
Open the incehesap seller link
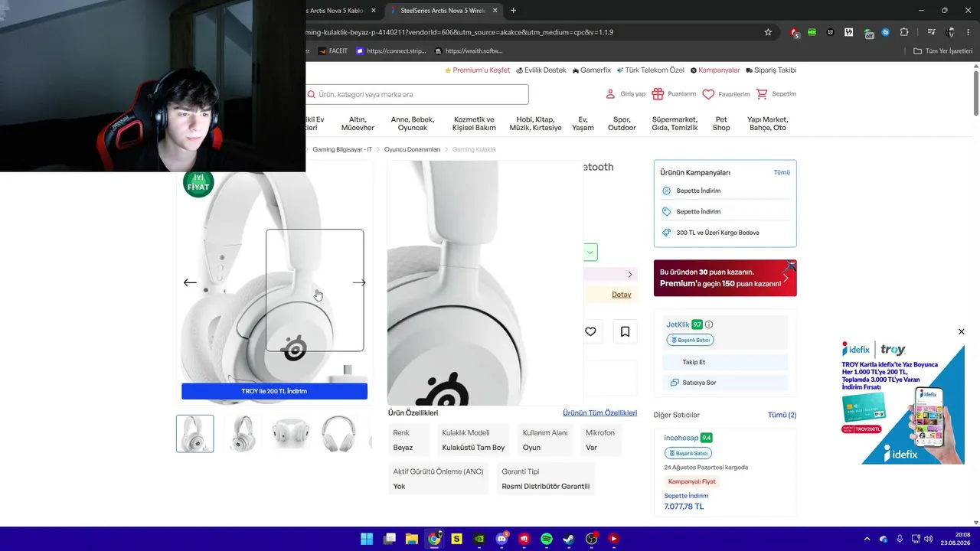click(x=681, y=438)
